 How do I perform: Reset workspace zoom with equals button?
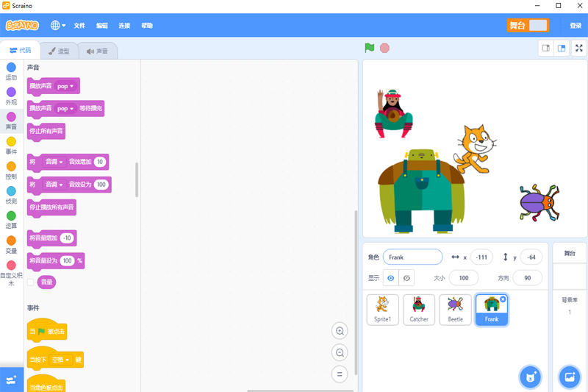340,374
